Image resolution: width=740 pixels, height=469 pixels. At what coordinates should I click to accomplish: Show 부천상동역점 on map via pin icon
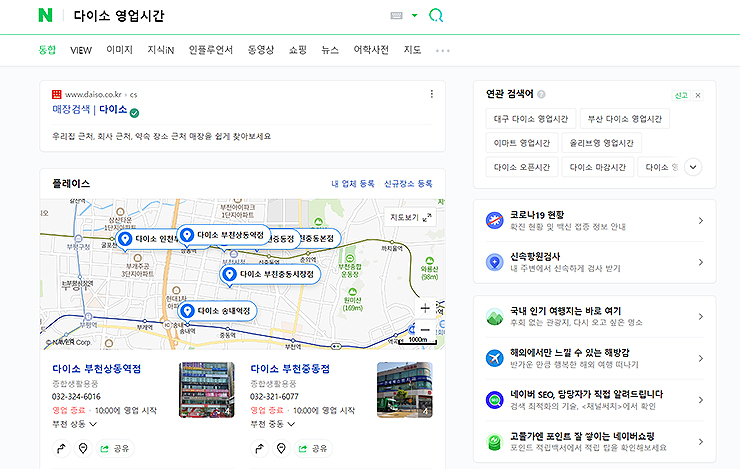[83, 448]
